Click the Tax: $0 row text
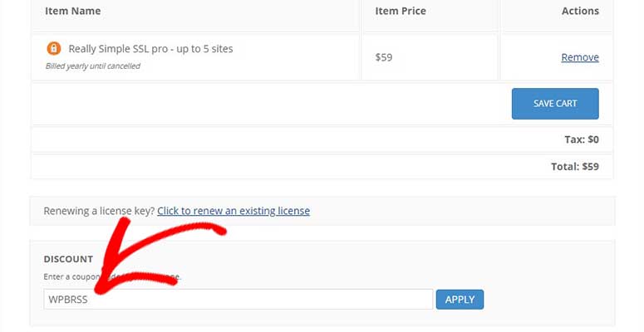The width and height of the screenshot is (644, 332). point(582,139)
